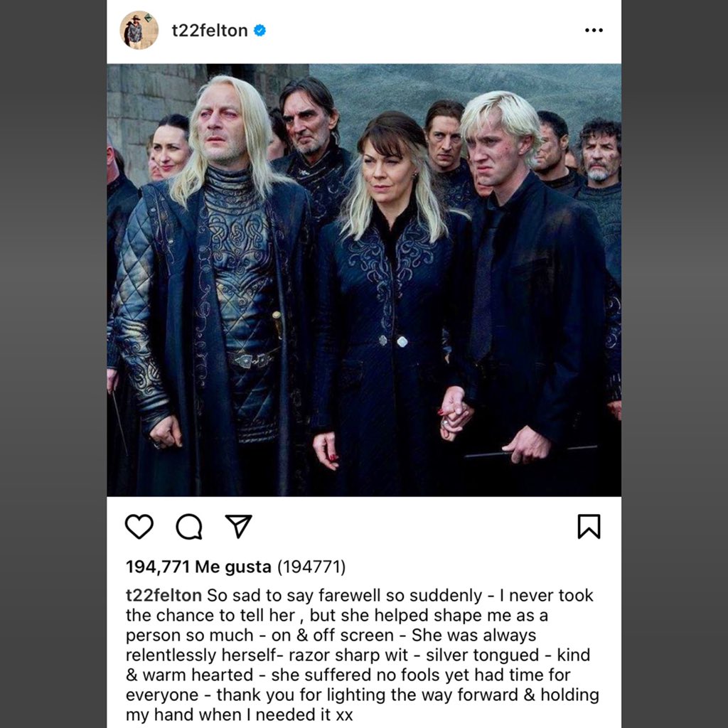728x728 pixels.
Task: View the list of 194,771 Me gusta
Action: pyautogui.click(x=199, y=567)
